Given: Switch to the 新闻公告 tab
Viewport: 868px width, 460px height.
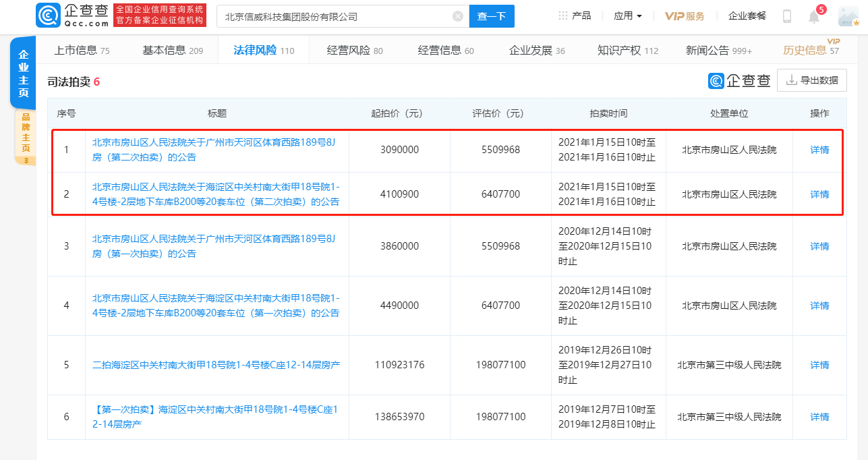Looking at the screenshot, I should (x=719, y=50).
